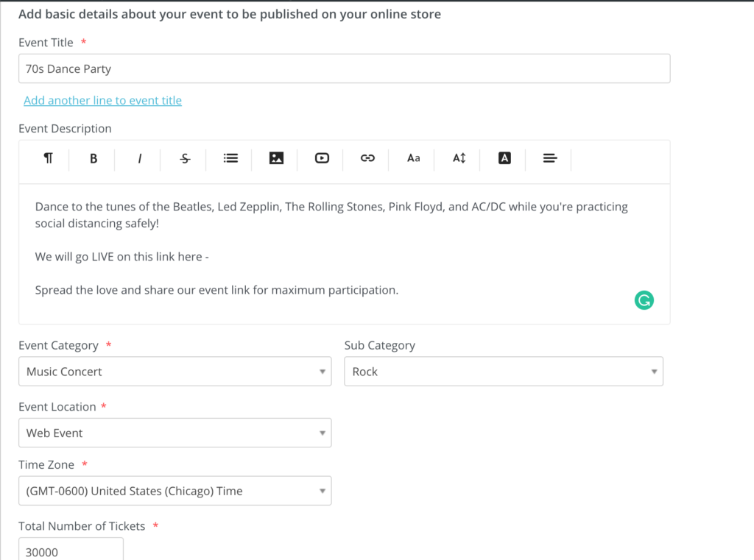Select the Event Title input field
Viewport: 754px width, 560px height.
pyautogui.click(x=344, y=68)
